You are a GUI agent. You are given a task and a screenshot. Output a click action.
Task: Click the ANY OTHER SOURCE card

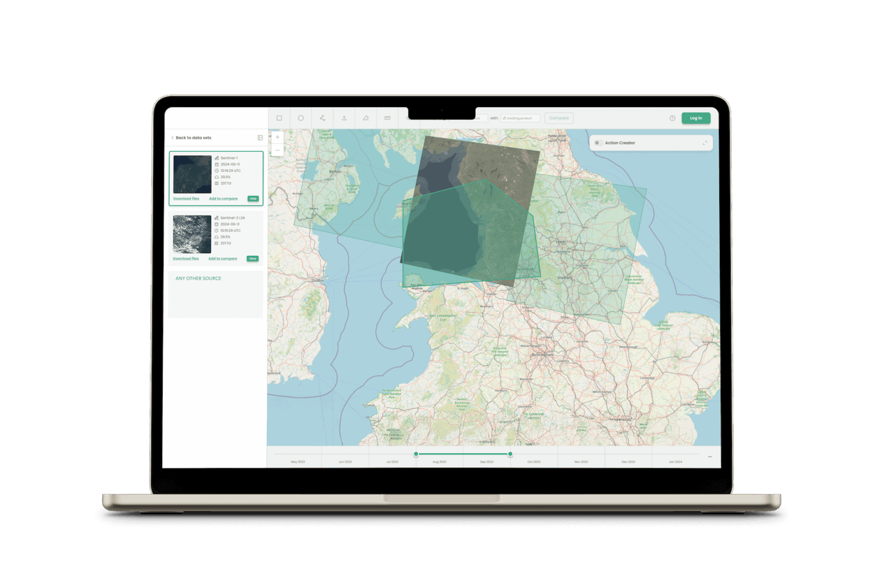coord(216,295)
